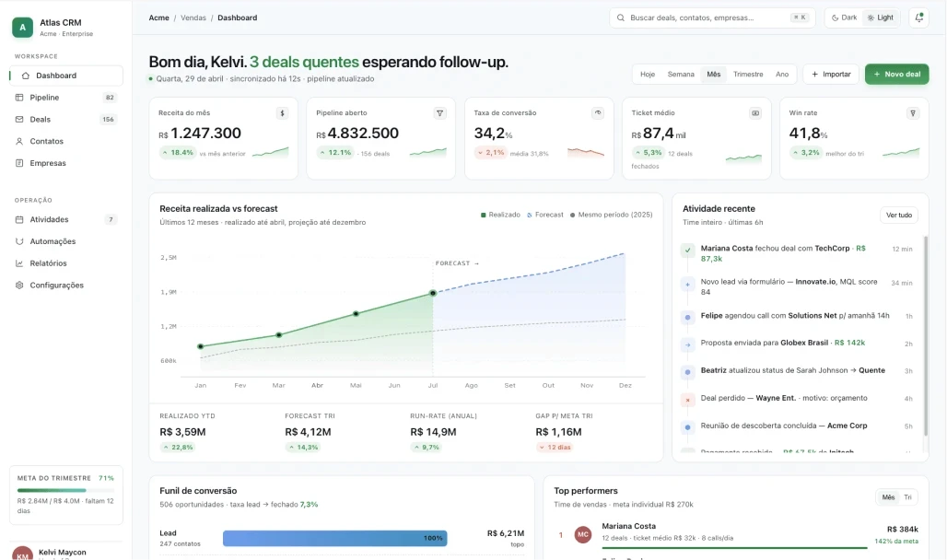Open the notifications bell icon
This screenshot has height=560, width=947.
click(918, 17)
